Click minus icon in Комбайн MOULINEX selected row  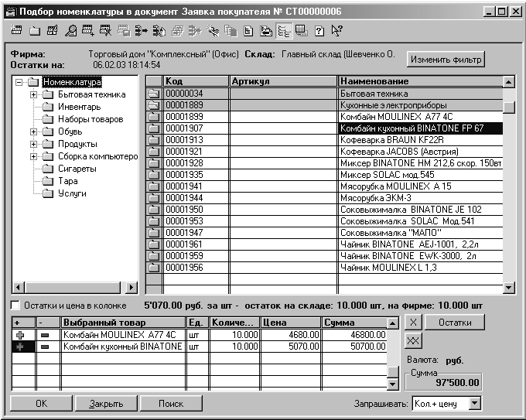click(45, 335)
